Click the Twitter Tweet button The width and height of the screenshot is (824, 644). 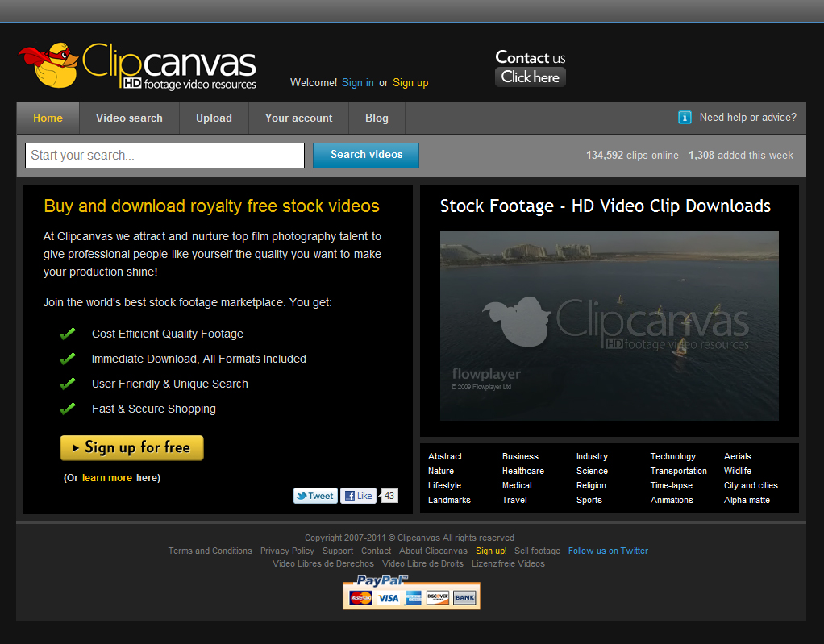click(x=314, y=496)
